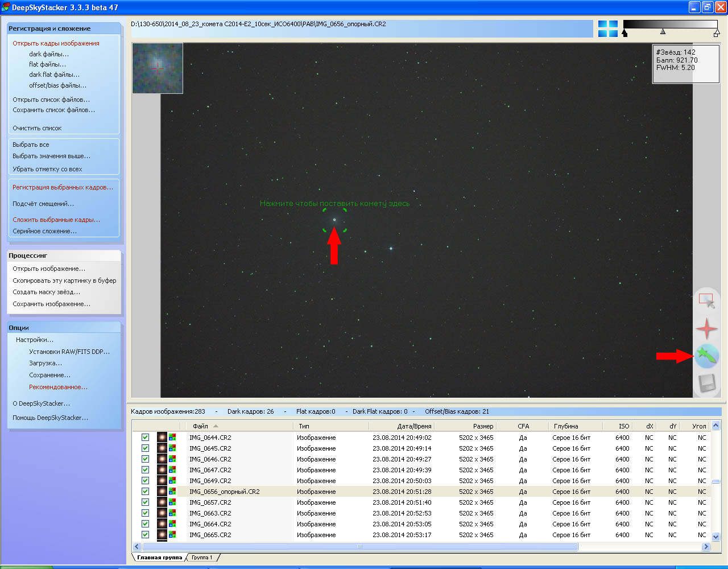Image resolution: width=728 pixels, height=569 pixels.
Task: Open Регистрация выбранных кадров link
Action: click(x=63, y=187)
